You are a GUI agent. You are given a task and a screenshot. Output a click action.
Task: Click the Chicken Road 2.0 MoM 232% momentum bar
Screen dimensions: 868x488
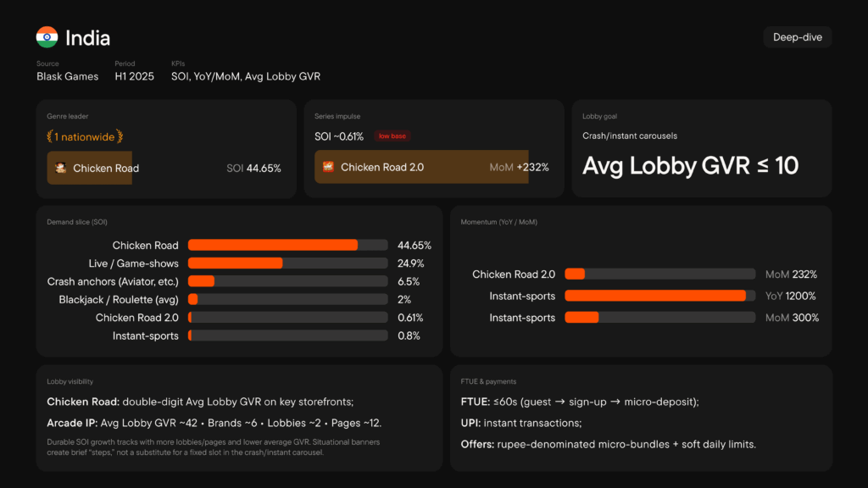(x=659, y=274)
